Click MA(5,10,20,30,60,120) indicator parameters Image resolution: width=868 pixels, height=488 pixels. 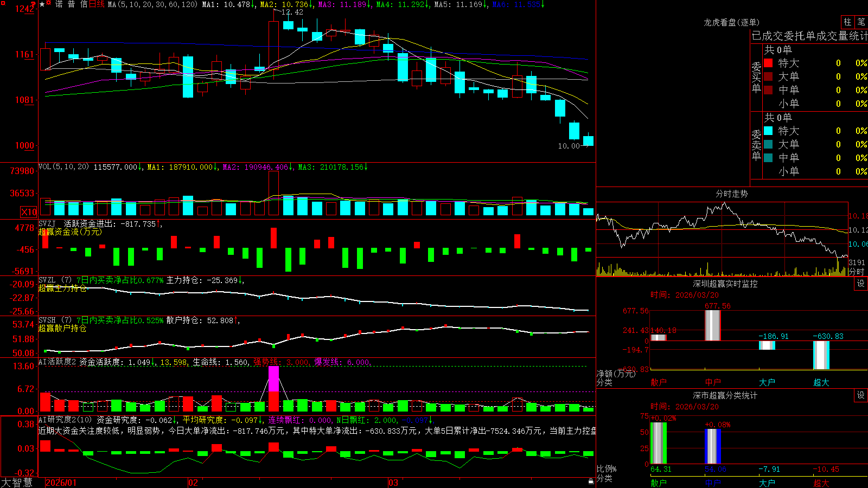pyautogui.click(x=152, y=4)
